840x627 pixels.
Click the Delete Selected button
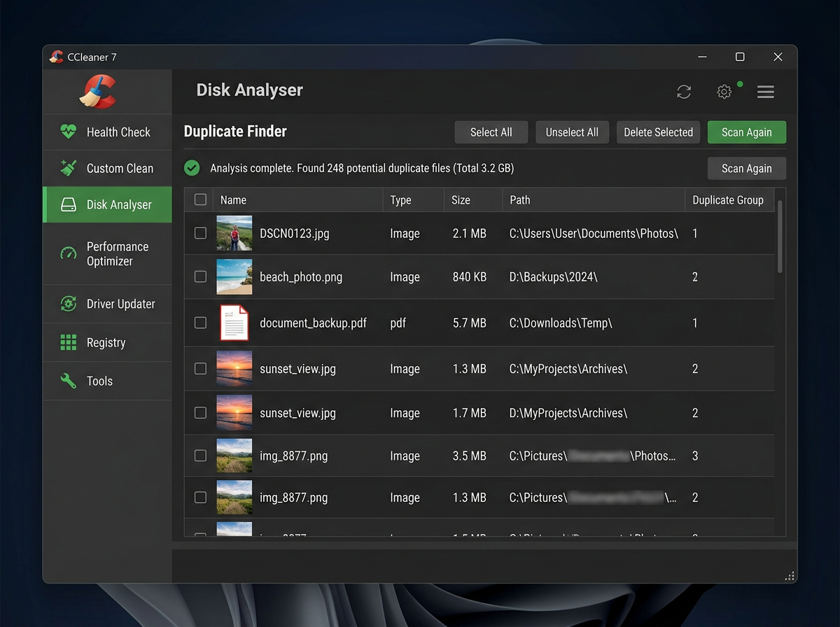pos(658,132)
